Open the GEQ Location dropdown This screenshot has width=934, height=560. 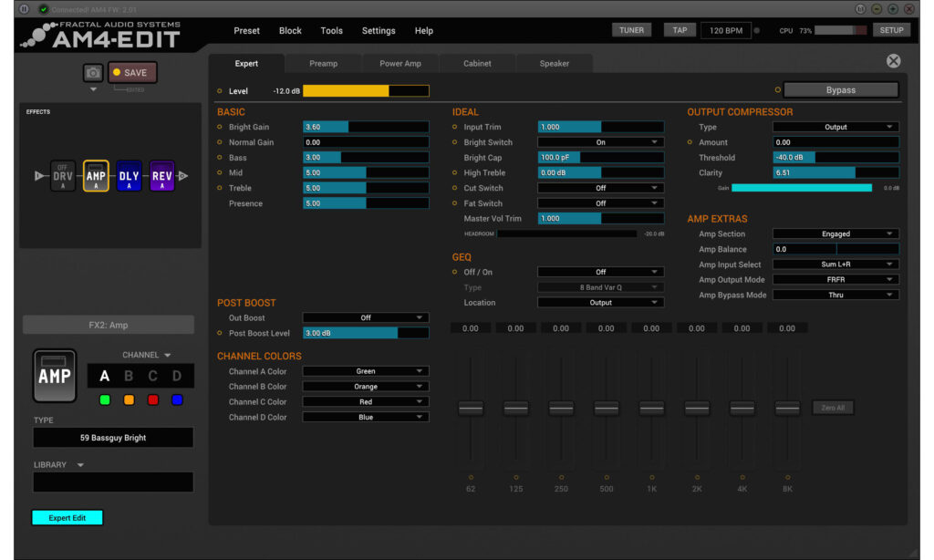tap(600, 303)
